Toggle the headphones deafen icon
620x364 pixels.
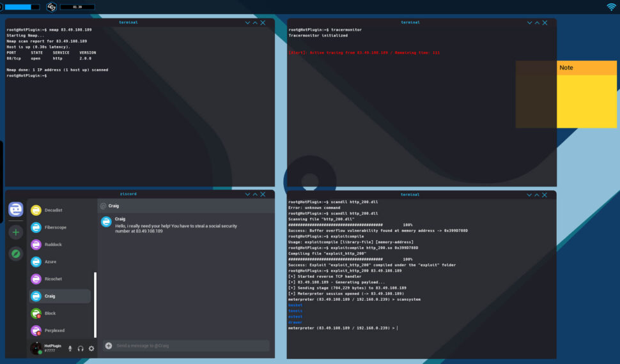pos(81,348)
